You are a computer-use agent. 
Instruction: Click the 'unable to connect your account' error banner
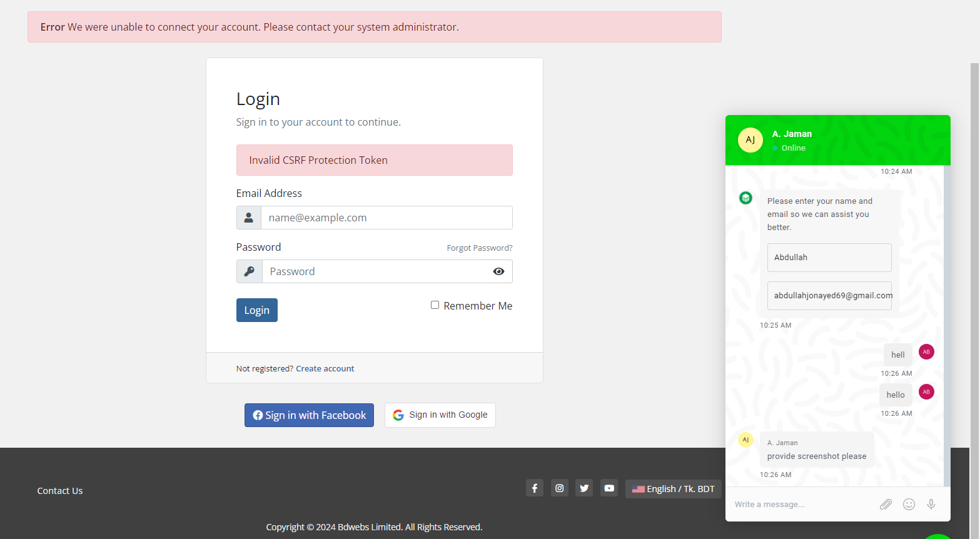[375, 27]
